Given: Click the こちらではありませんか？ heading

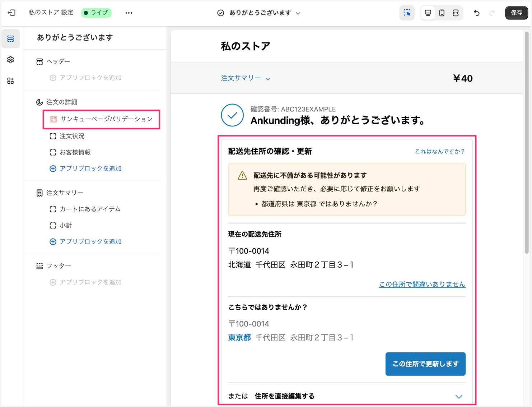Looking at the screenshot, I should [x=268, y=307].
